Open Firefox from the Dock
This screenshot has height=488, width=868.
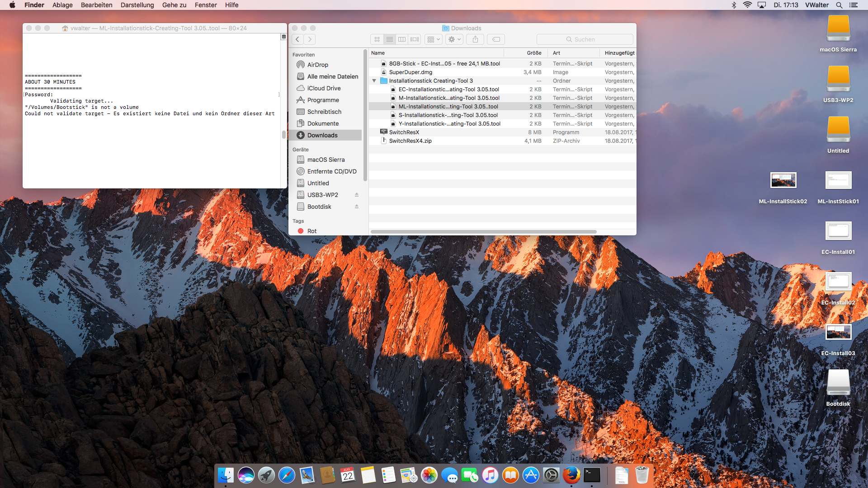coord(571,475)
